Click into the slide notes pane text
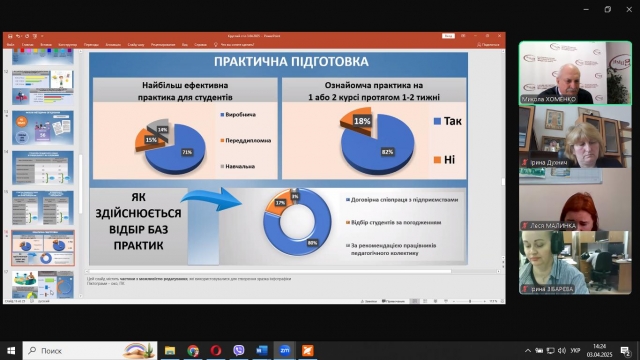 [189, 281]
